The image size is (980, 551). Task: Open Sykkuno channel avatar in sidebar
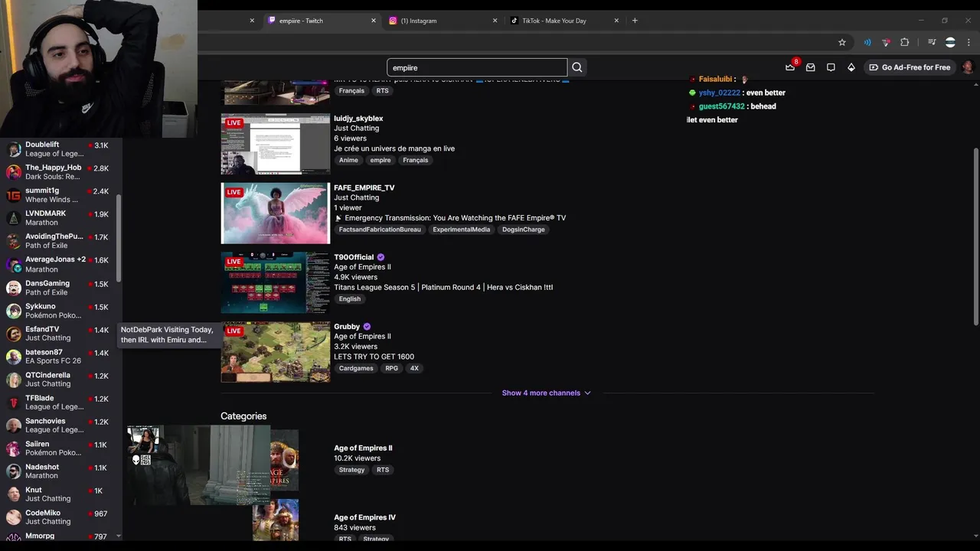coord(14,311)
